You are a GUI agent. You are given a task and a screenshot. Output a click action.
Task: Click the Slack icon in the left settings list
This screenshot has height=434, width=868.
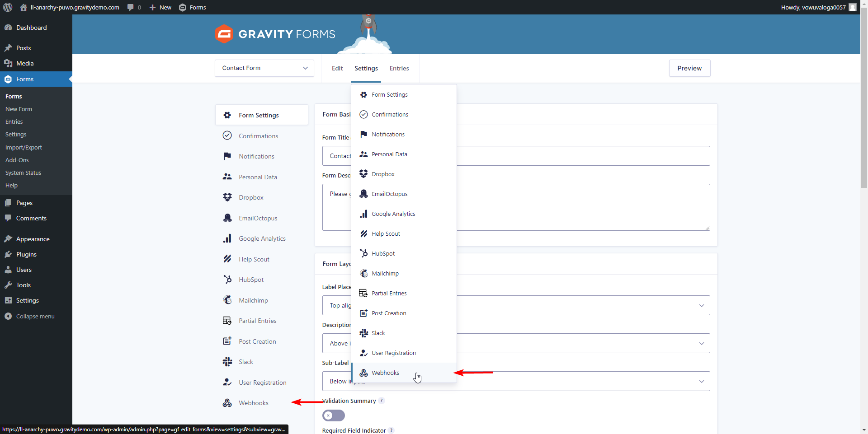pos(227,362)
